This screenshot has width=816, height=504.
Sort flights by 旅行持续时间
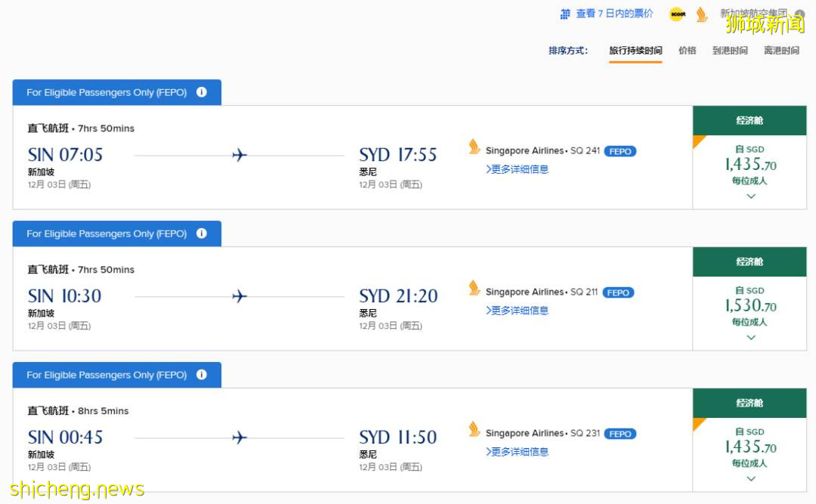[x=635, y=51]
